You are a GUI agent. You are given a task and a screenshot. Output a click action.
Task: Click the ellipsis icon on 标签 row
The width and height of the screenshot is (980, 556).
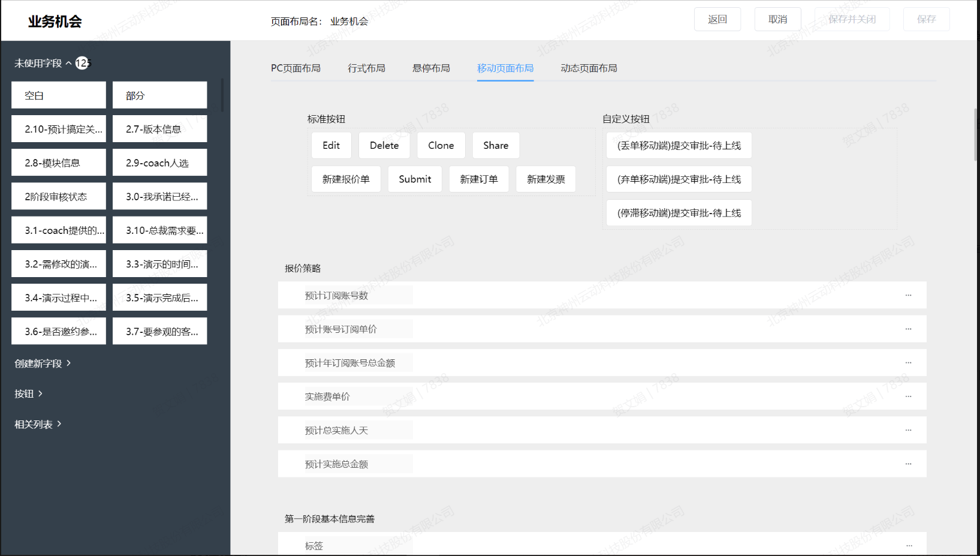(909, 545)
